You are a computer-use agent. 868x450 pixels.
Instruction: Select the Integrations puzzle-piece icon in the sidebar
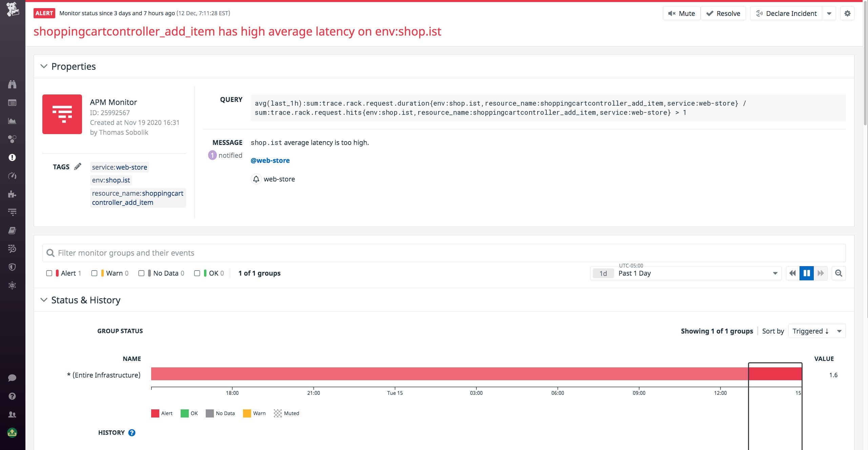pos(12,194)
